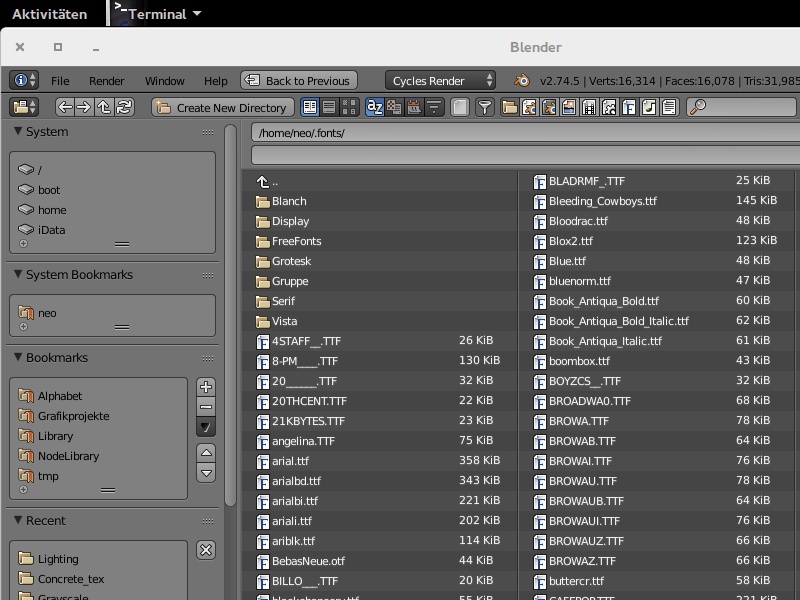Viewport: 800px width, 600px height.
Task: Toggle folder filter
Action: tap(509, 107)
